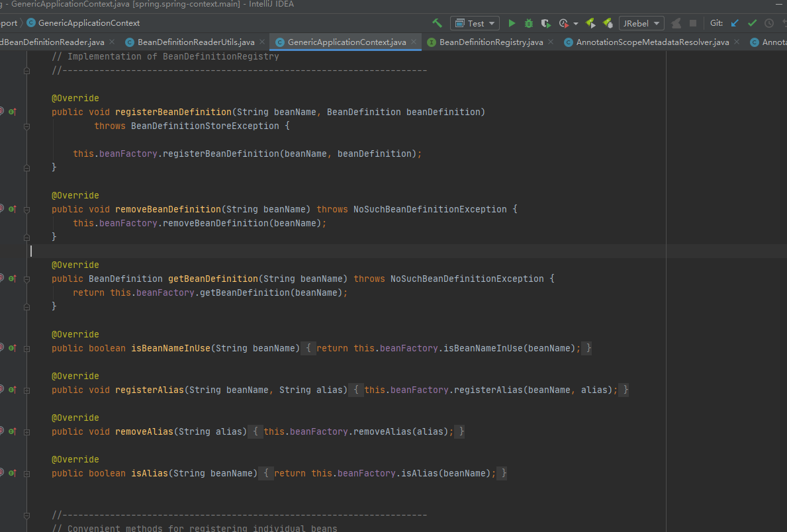
Task: Switch to BeanDefinitionReaderUtils.java tab
Action: pos(196,42)
